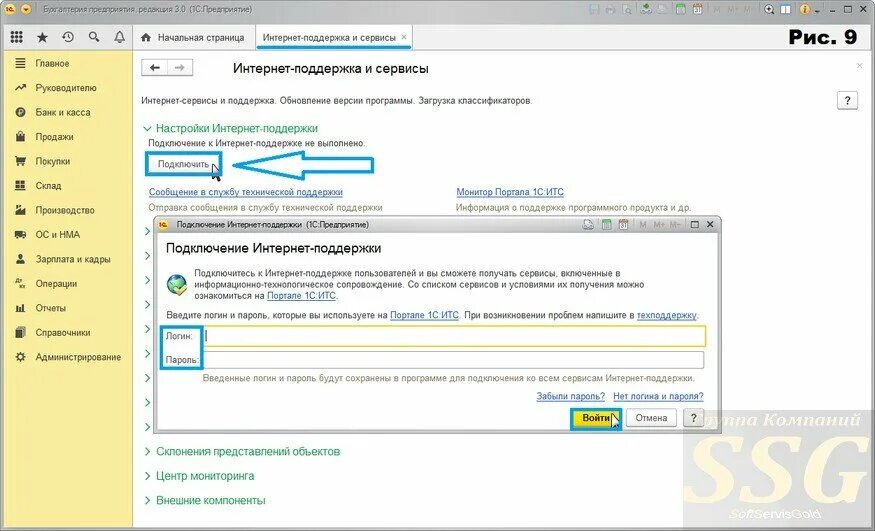Open the History clock icon
The height and width of the screenshot is (531, 875).
(x=68, y=37)
